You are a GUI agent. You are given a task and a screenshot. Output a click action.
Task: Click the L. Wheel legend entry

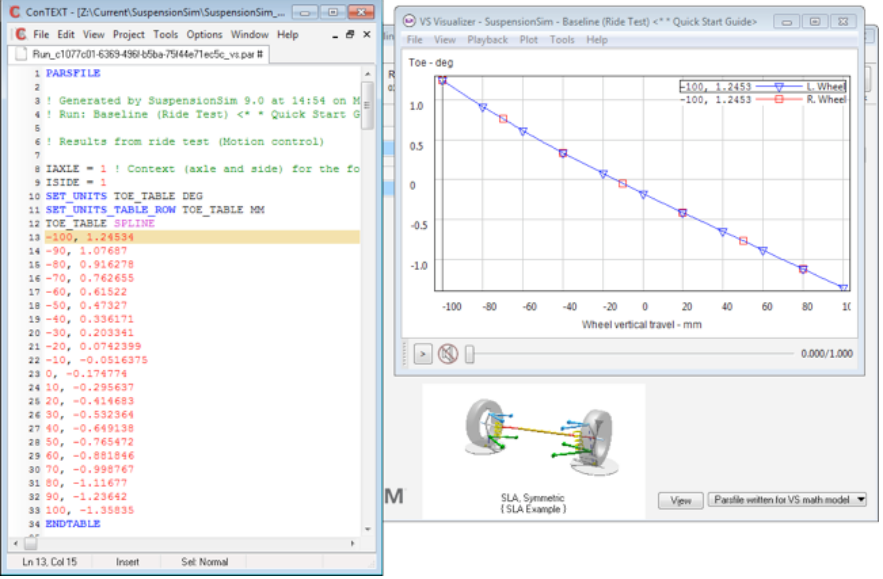tap(764, 87)
